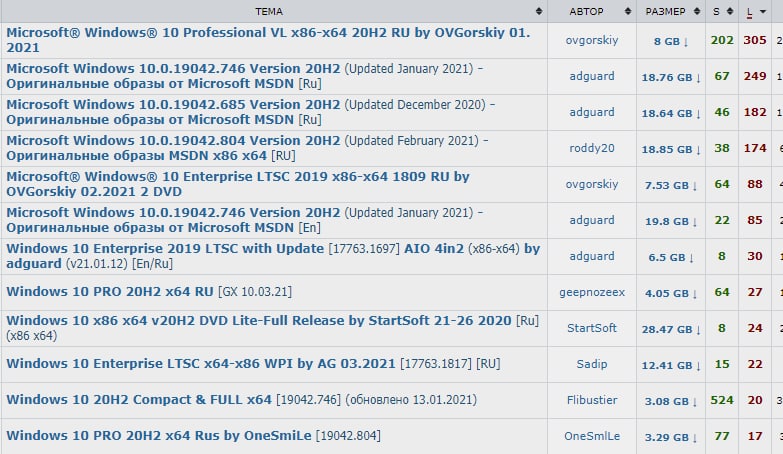Open author ovgorskiy in the Professional VL row

click(x=592, y=40)
